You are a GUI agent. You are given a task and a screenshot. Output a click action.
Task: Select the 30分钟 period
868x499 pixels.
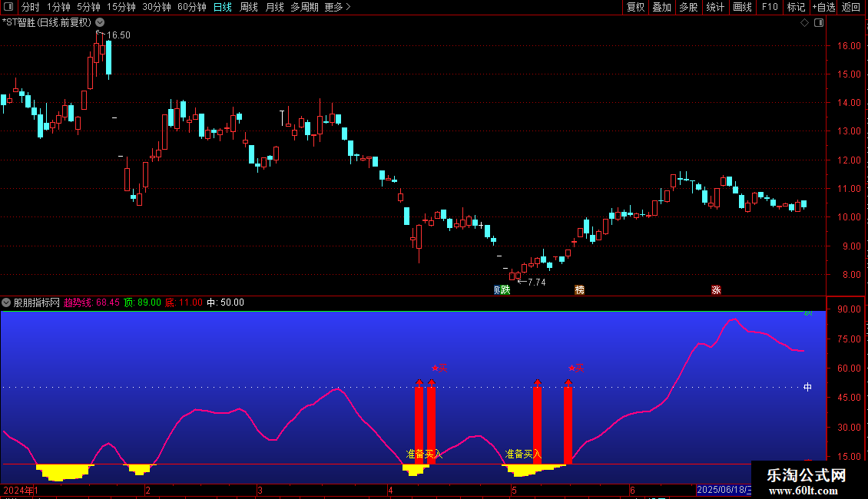tap(156, 7)
